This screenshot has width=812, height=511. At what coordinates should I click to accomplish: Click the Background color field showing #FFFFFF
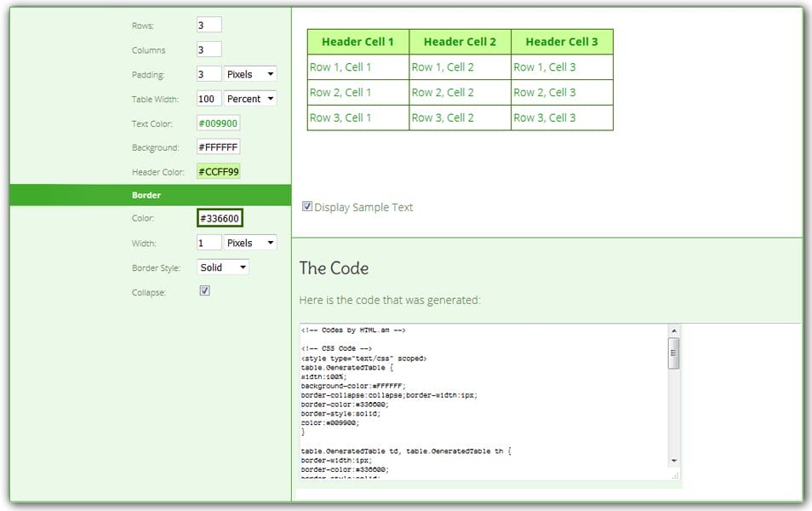pyautogui.click(x=220, y=146)
